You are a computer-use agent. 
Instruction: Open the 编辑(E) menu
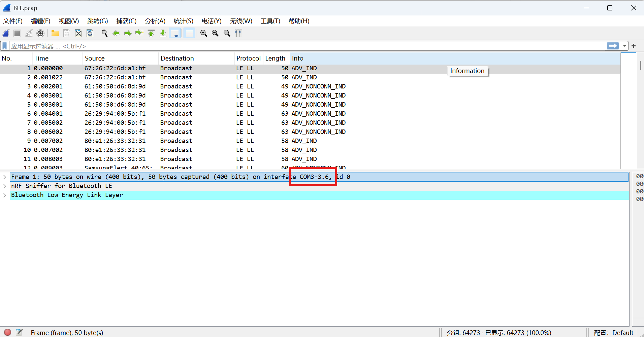40,21
